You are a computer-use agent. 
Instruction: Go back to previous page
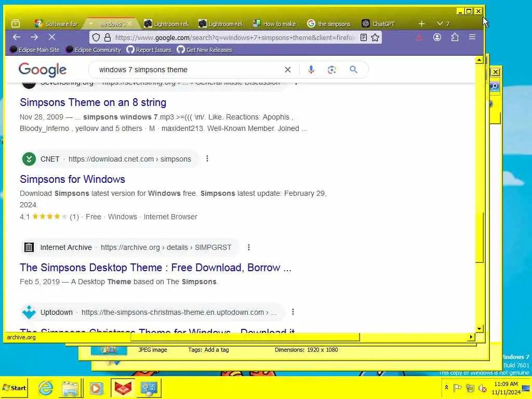tap(17, 37)
